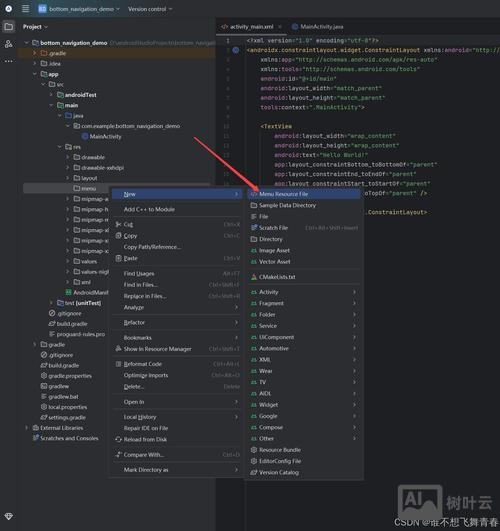The height and width of the screenshot is (531, 500).
Task: Open the More tool windows ellipsis
Action: point(9,61)
